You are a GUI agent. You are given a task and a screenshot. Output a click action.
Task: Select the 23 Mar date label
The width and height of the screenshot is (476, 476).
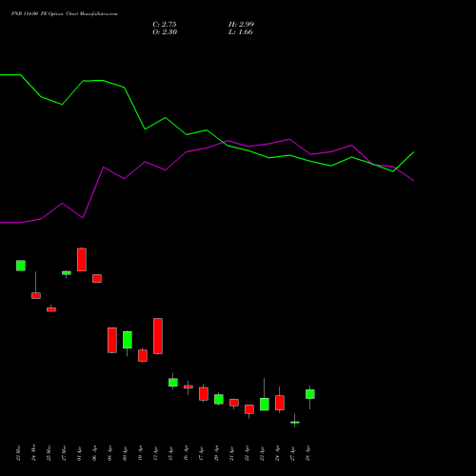coord(18,453)
